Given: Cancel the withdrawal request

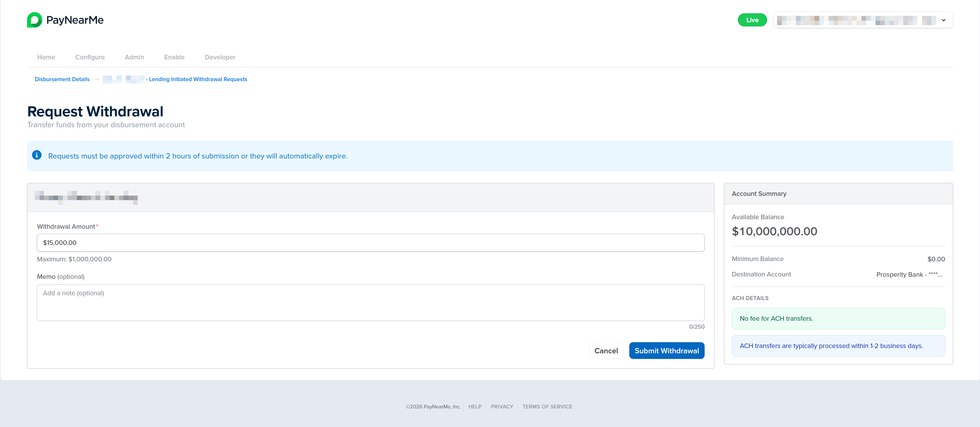Looking at the screenshot, I should click(x=606, y=351).
